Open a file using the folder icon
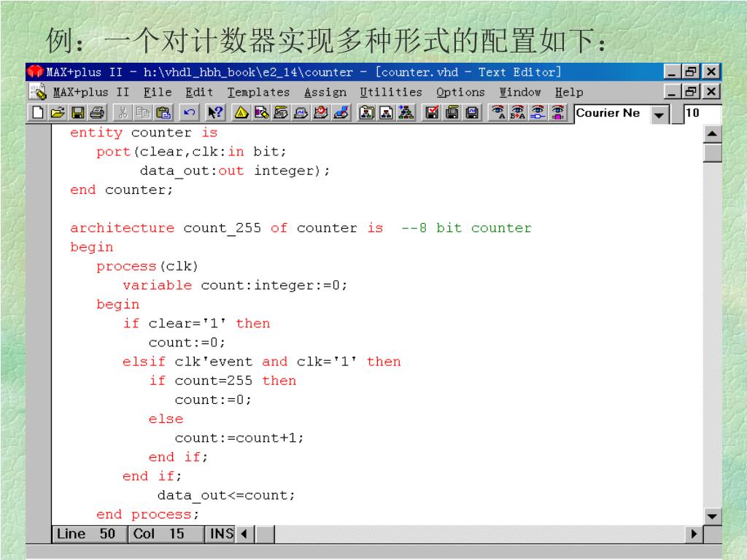The image size is (747, 560). [x=57, y=113]
